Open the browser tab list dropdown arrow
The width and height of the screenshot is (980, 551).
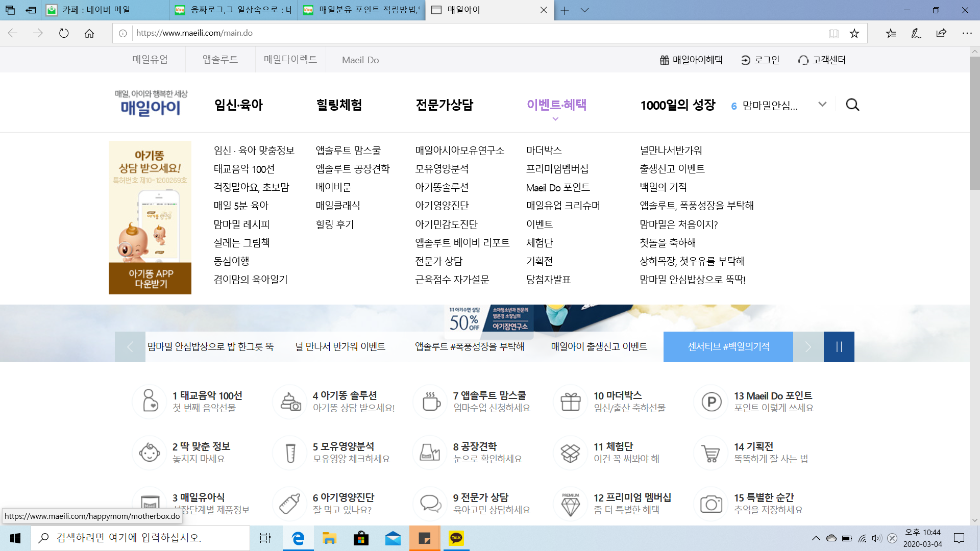pos(585,10)
